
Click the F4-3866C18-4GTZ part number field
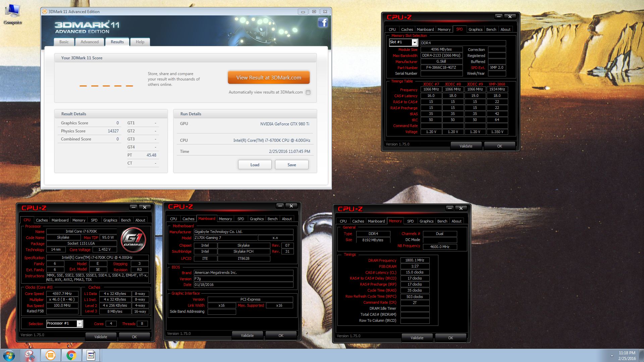[x=441, y=67]
